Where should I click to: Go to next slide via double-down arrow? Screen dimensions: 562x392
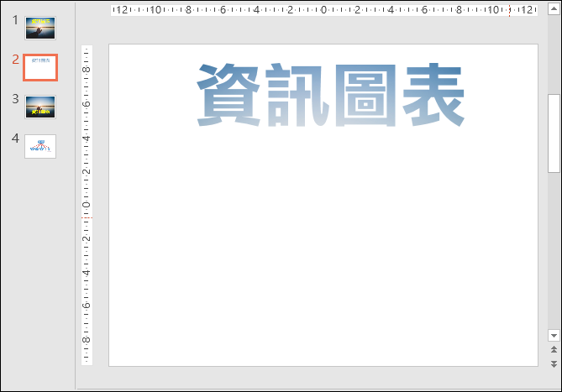point(554,364)
